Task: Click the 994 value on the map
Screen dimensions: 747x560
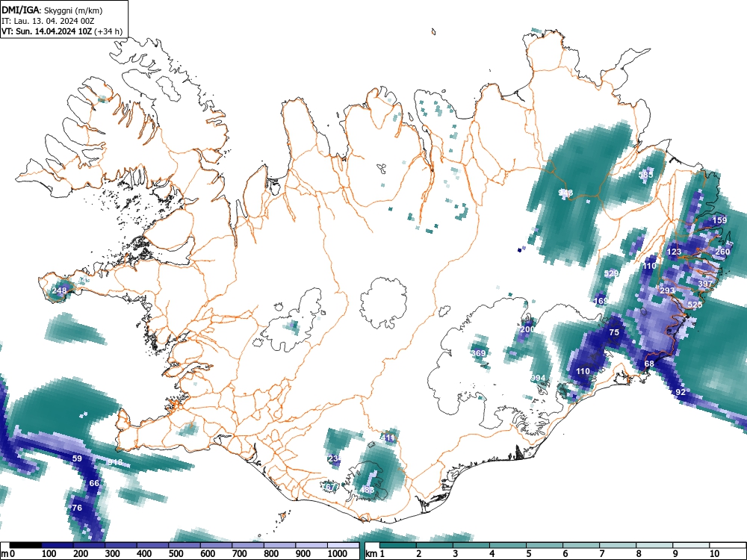Action: [538, 378]
